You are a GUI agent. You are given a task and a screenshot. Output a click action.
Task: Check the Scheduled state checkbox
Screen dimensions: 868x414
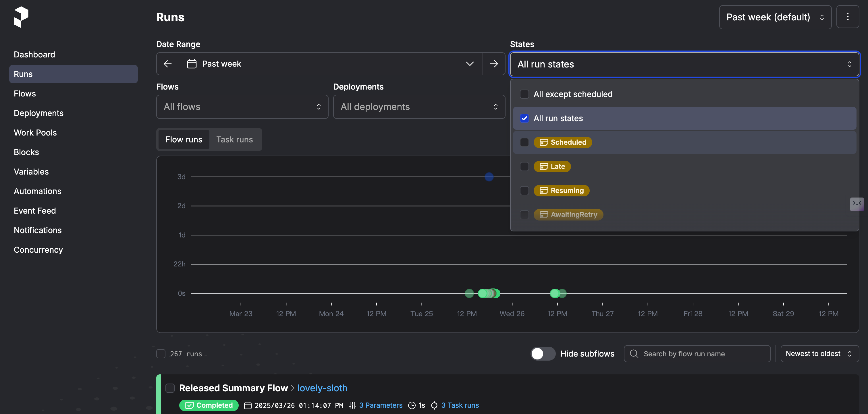[524, 142]
